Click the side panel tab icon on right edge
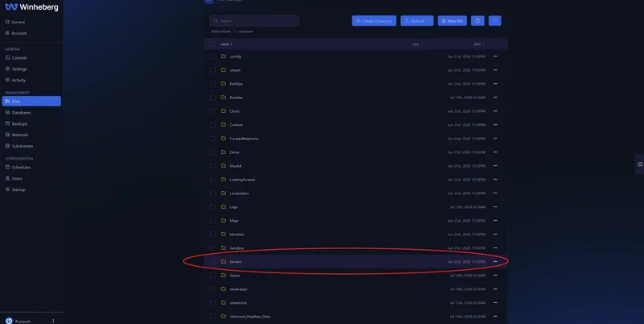Viewport: 644px width, 324px height. click(640, 164)
